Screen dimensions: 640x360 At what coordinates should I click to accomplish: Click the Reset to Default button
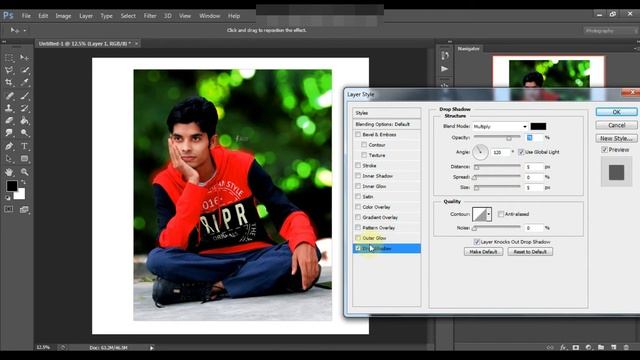point(530,252)
